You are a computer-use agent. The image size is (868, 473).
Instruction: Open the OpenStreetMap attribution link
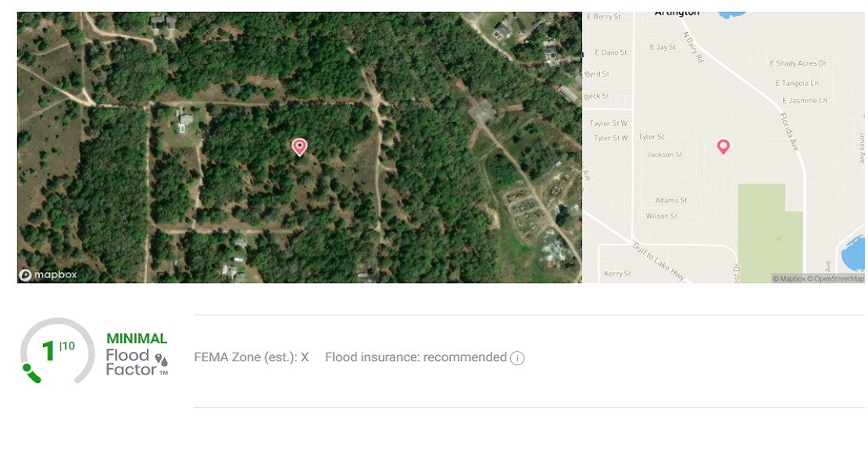point(834,278)
